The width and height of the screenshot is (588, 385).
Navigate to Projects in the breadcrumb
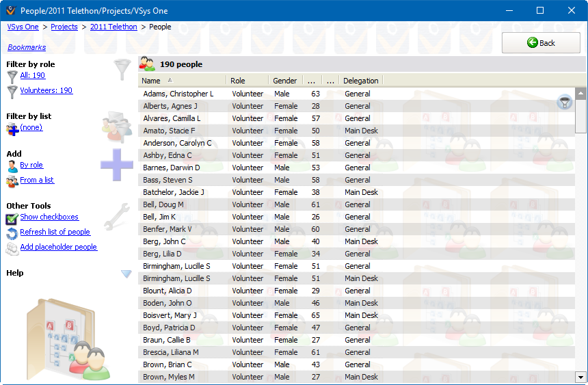[64, 27]
